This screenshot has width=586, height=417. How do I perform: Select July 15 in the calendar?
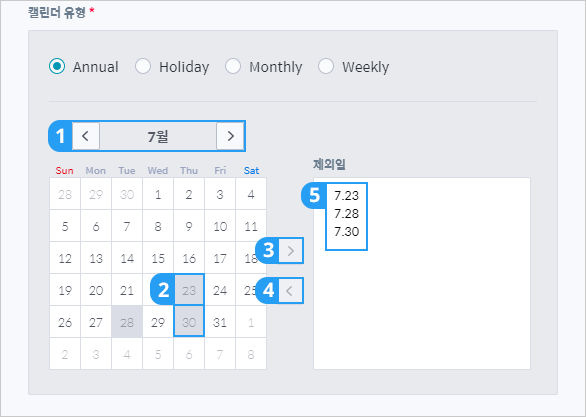[158, 258]
